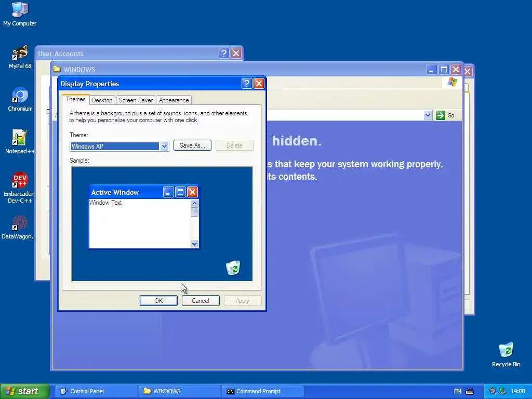Click the Display Properties help question-mark button
The height and width of the screenshot is (399, 532).
tap(247, 84)
